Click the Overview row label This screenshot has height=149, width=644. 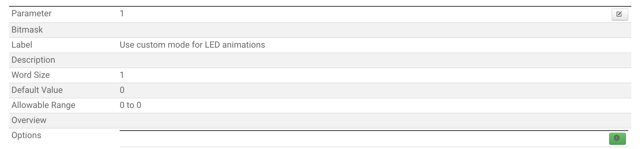pyautogui.click(x=29, y=120)
